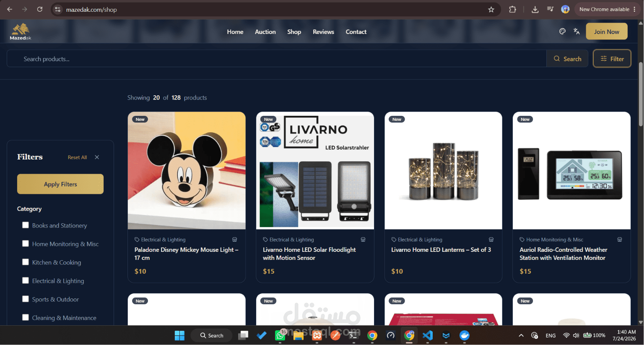Open the Reviews page
Image resolution: width=644 pixels, height=345 pixels.
tap(323, 32)
